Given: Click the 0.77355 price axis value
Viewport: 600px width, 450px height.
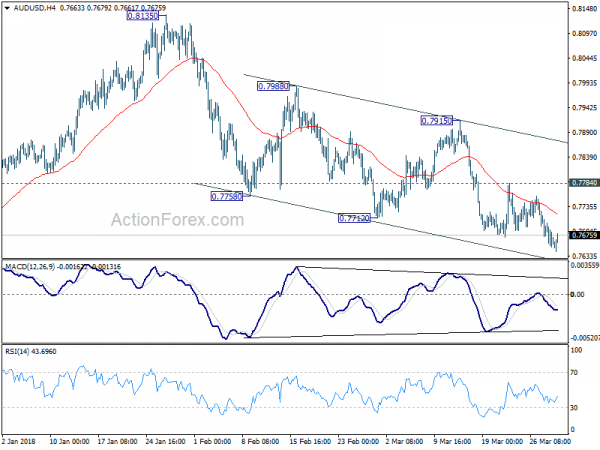Looking at the screenshot, I should [x=584, y=207].
